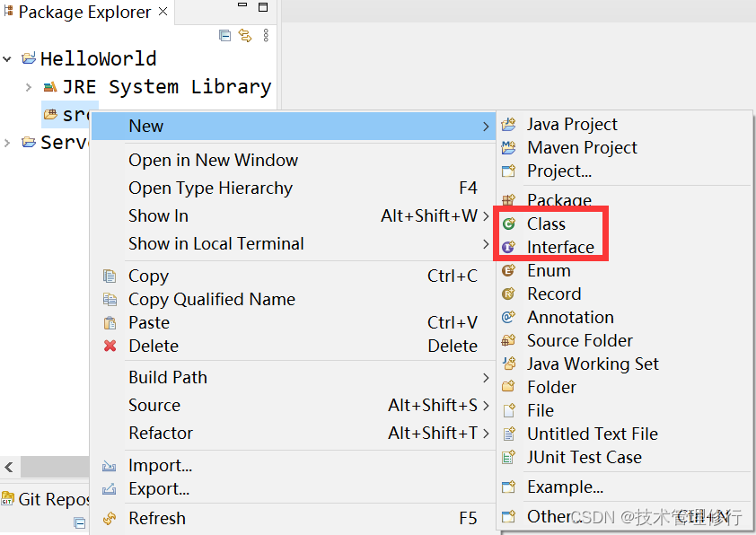Click the Copy icon
This screenshot has width=756, height=535.
(x=110, y=276)
